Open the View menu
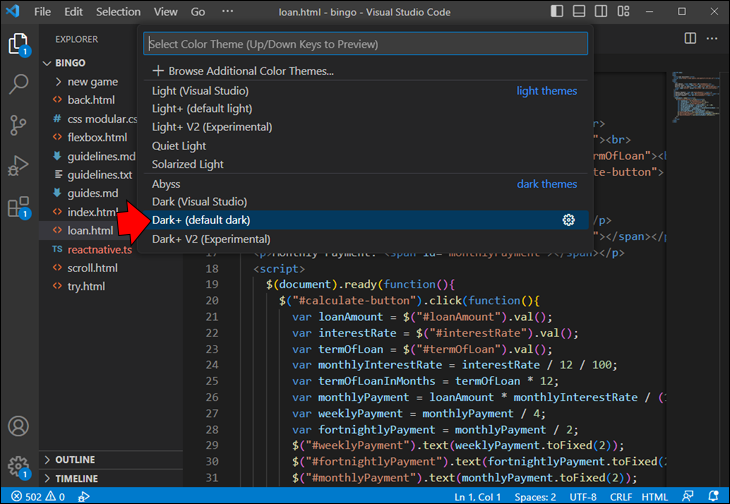 pos(165,12)
